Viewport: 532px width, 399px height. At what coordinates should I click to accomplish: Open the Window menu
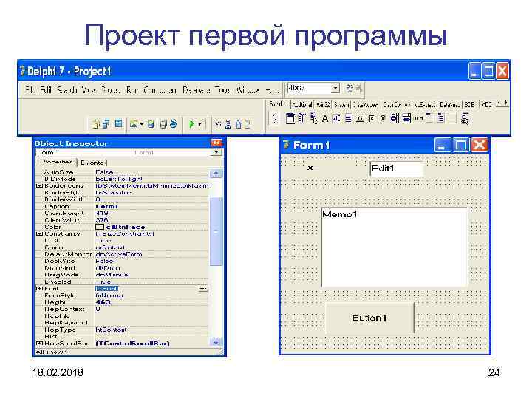248,90
